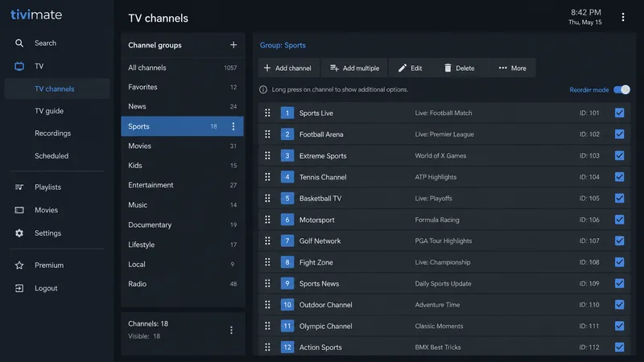Click the Add multiple button

pos(354,68)
